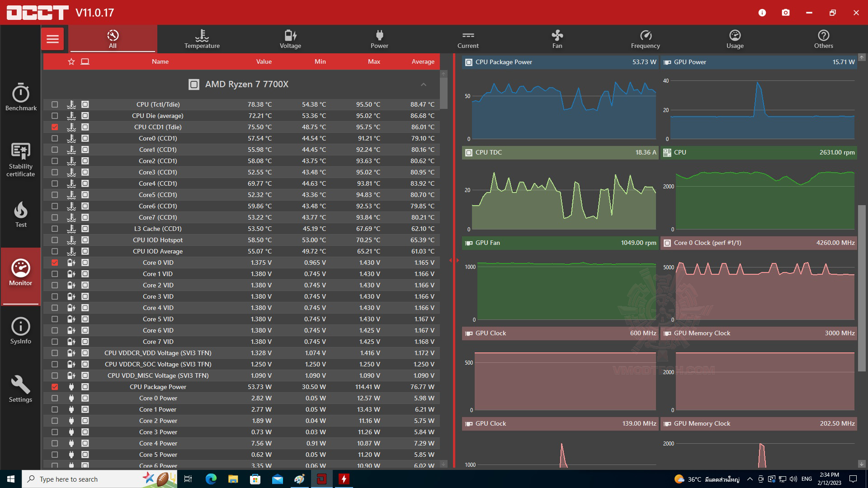The width and height of the screenshot is (868, 488).
Task: Uncheck the CPU CCD1 (Tdie) checkbox
Action: (x=55, y=127)
